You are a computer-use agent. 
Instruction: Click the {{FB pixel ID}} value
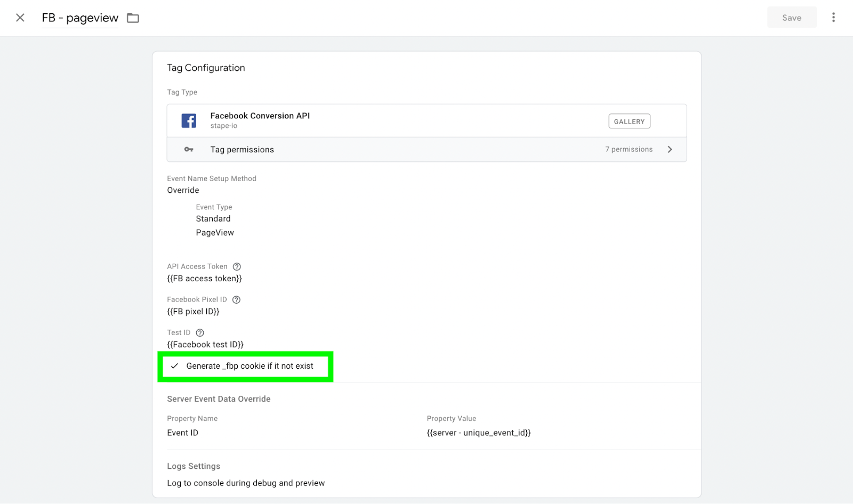(x=193, y=312)
